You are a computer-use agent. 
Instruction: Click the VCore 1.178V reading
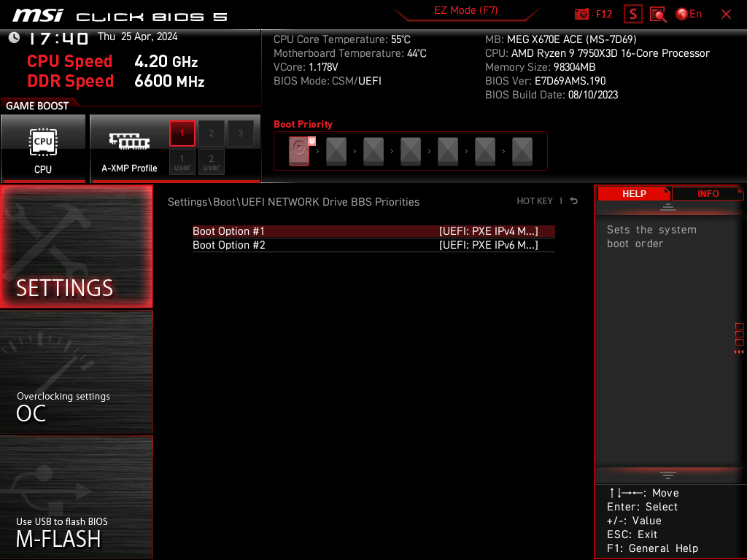click(306, 66)
